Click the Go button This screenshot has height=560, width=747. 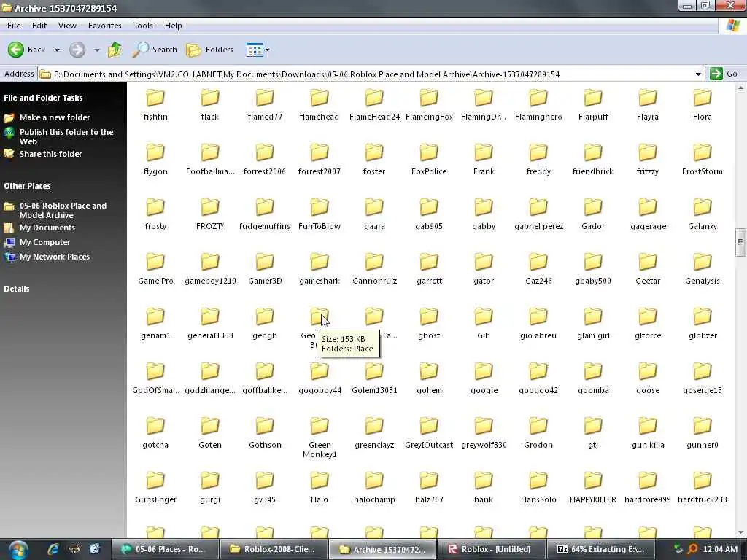724,74
